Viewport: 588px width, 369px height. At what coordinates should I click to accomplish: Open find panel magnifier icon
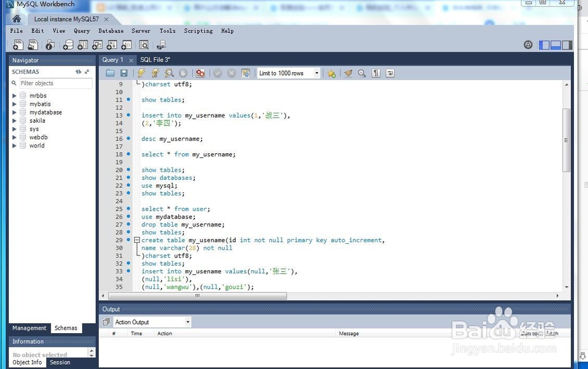[x=362, y=73]
